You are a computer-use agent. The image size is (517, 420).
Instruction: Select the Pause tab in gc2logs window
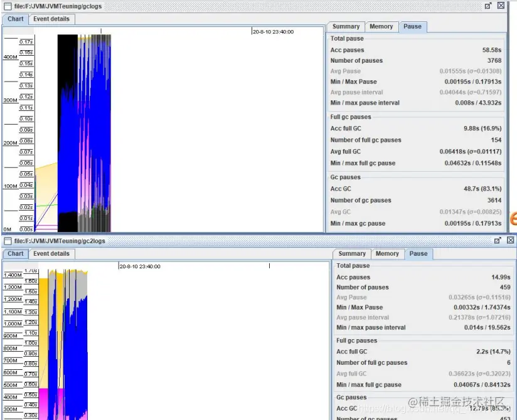[x=418, y=254]
